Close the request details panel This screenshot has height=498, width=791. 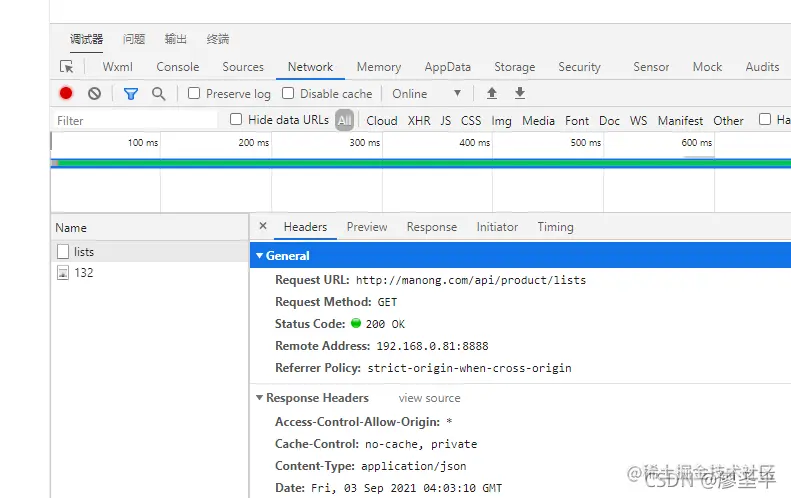(263, 226)
